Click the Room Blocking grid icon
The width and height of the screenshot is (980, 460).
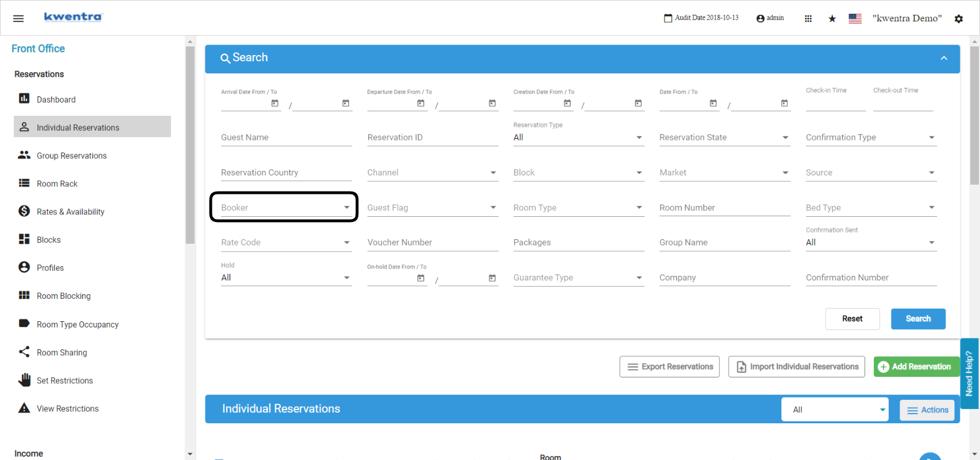[24, 295]
